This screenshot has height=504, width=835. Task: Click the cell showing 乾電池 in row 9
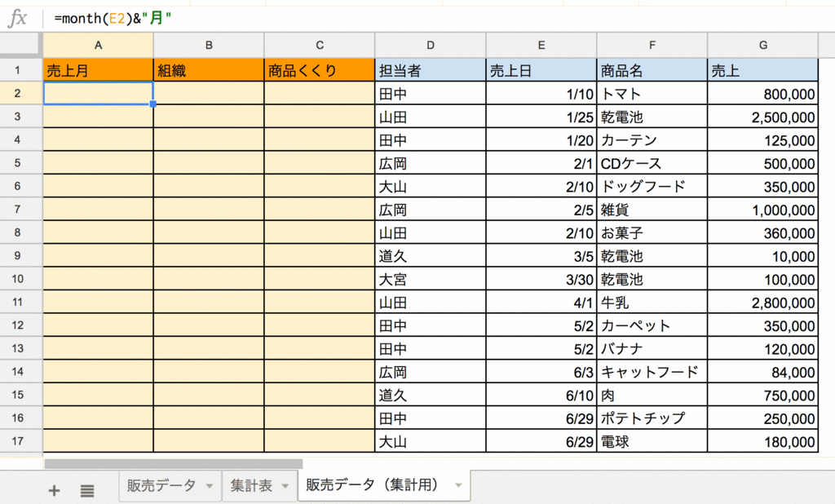pos(652,256)
